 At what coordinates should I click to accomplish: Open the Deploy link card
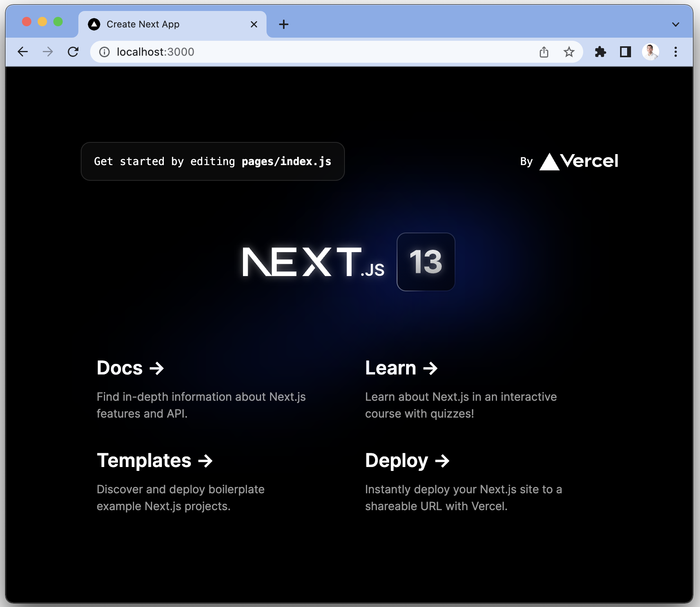[x=407, y=460]
